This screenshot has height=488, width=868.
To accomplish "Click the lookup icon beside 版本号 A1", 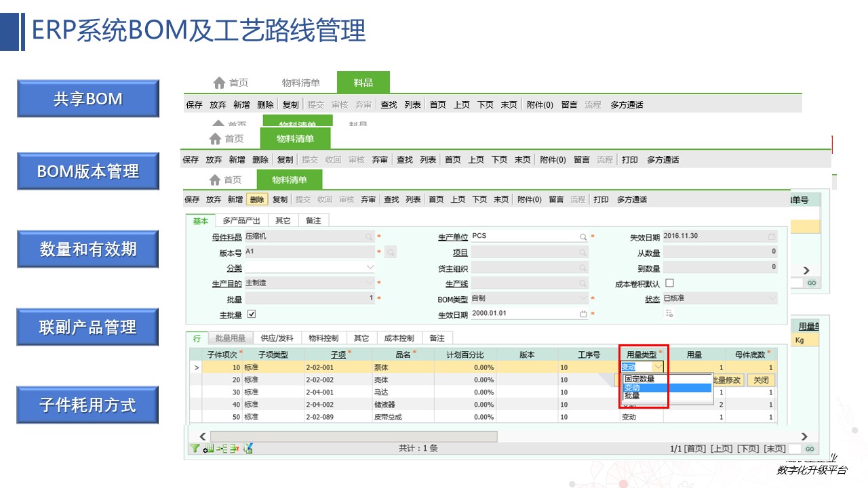I will tap(391, 252).
